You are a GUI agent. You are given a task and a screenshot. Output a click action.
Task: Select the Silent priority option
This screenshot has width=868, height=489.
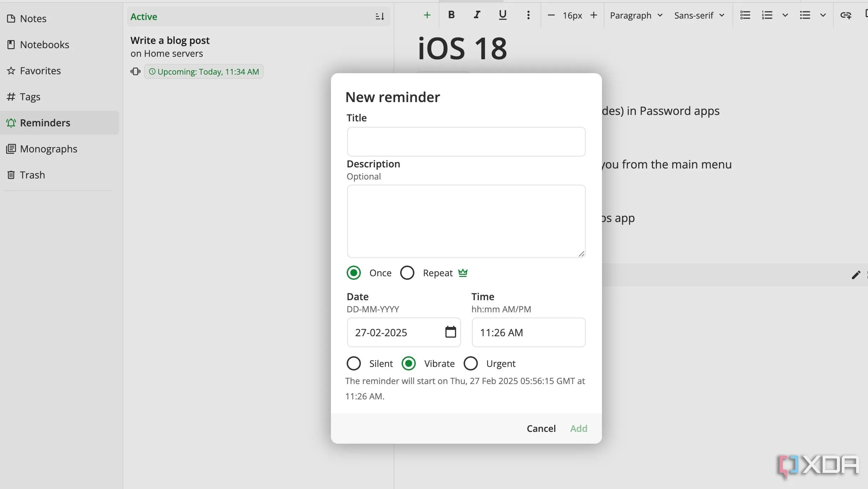click(x=353, y=363)
